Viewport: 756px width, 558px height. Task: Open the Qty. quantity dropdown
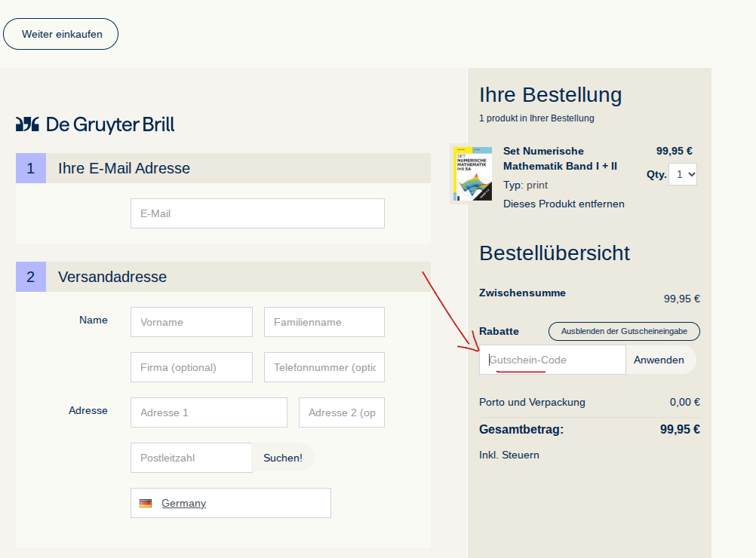(x=683, y=174)
